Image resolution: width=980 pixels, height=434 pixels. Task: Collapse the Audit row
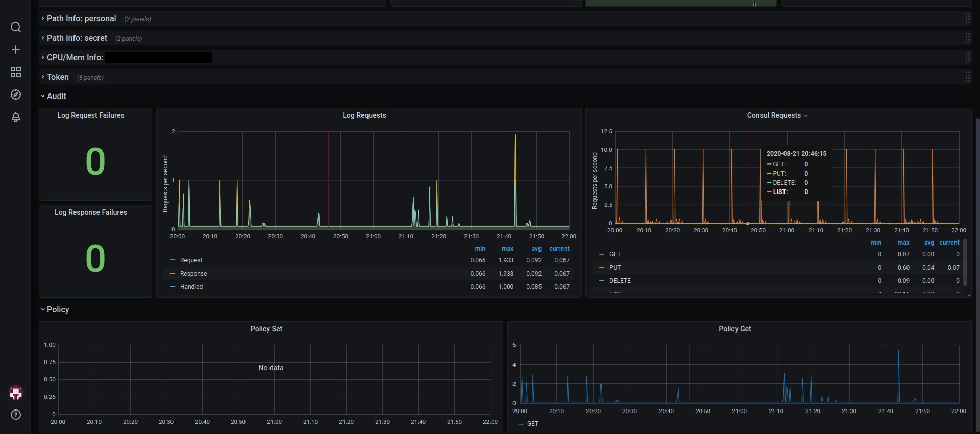(x=56, y=96)
